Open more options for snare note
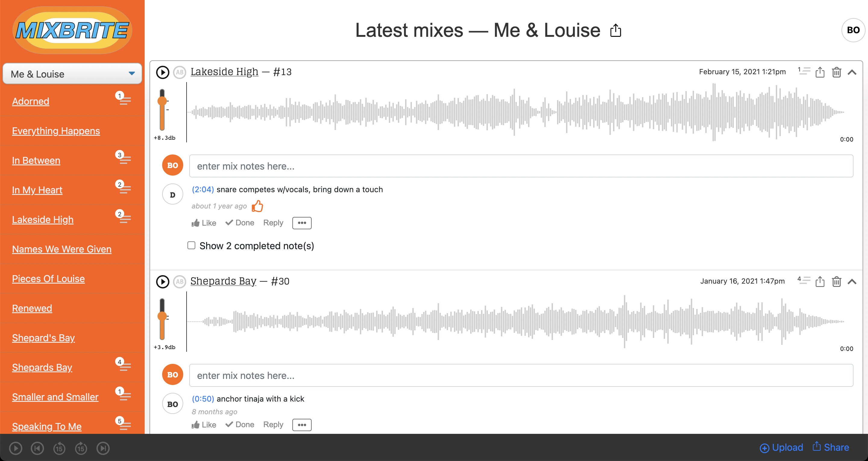Image resolution: width=868 pixels, height=461 pixels. (x=302, y=223)
